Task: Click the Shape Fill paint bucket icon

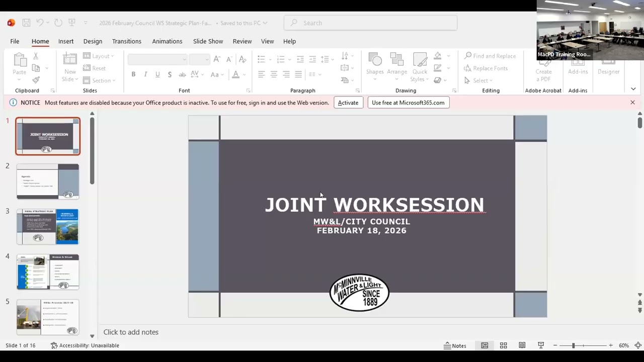Action: coord(438,56)
